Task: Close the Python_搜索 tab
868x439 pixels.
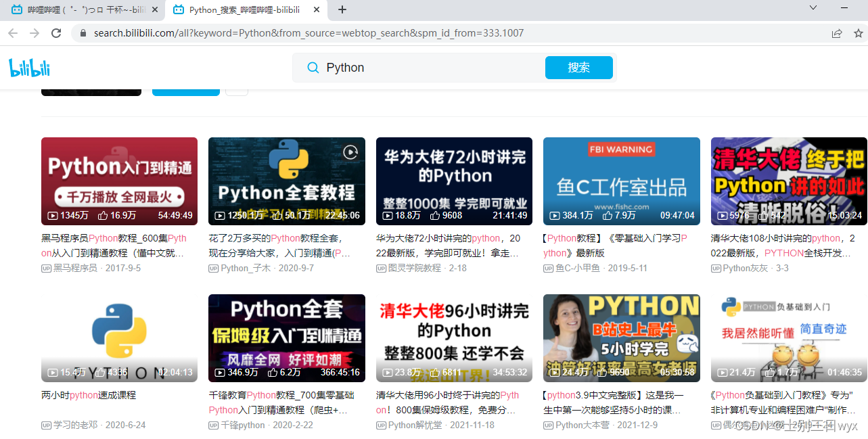Action: pyautogui.click(x=315, y=9)
